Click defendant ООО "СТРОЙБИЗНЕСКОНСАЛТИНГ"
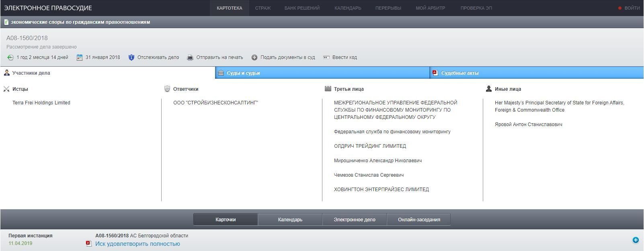The width and height of the screenshot is (644, 251). (x=215, y=103)
